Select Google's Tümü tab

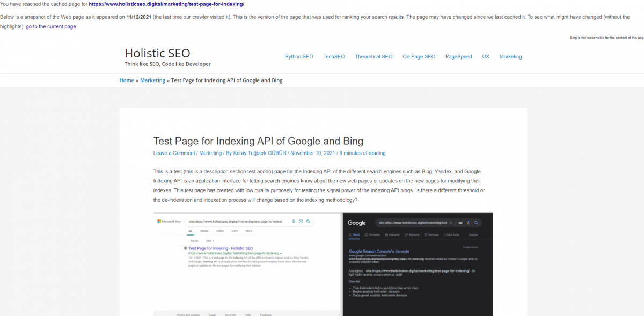354,235
